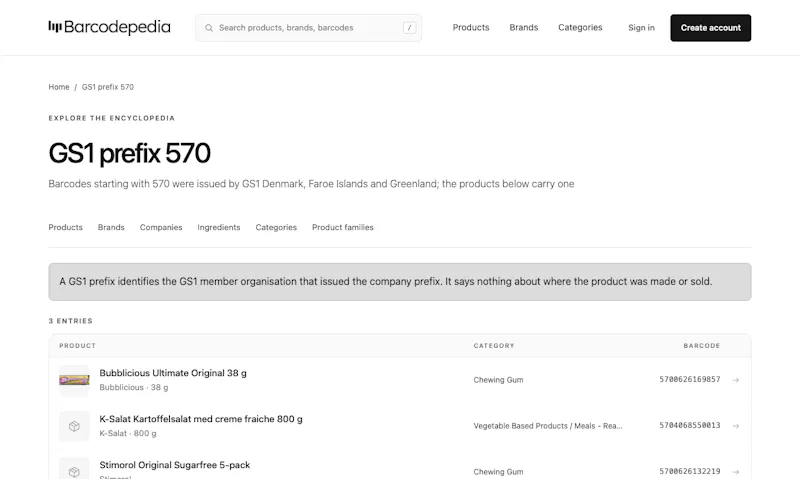Image resolution: width=800 pixels, height=479 pixels.
Task: Click the arrow icon on K-Salat row
Action: tap(736, 426)
